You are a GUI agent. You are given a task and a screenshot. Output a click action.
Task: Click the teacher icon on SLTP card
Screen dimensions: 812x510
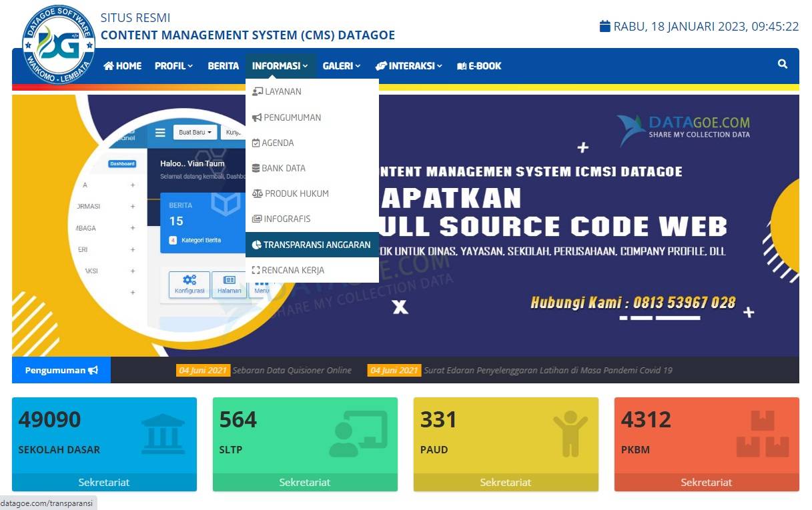(358, 434)
